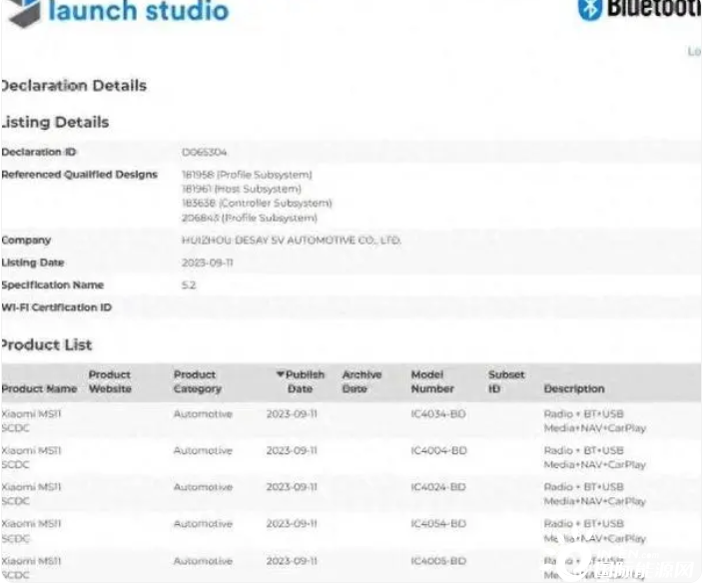Click Automotive category in IC4034-BD row

[x=203, y=413]
